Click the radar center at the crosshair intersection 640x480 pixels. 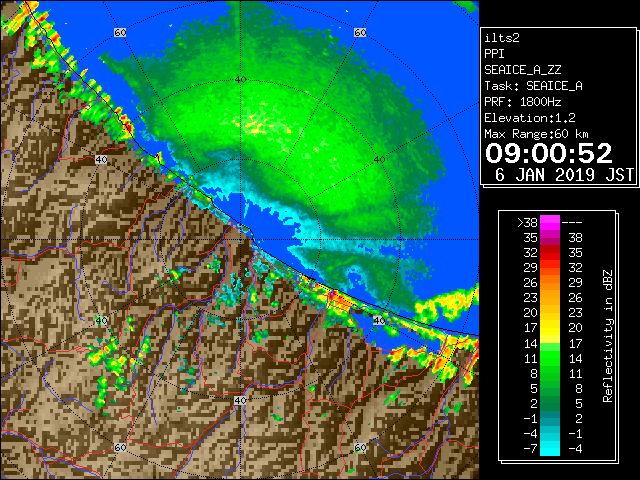(240, 240)
